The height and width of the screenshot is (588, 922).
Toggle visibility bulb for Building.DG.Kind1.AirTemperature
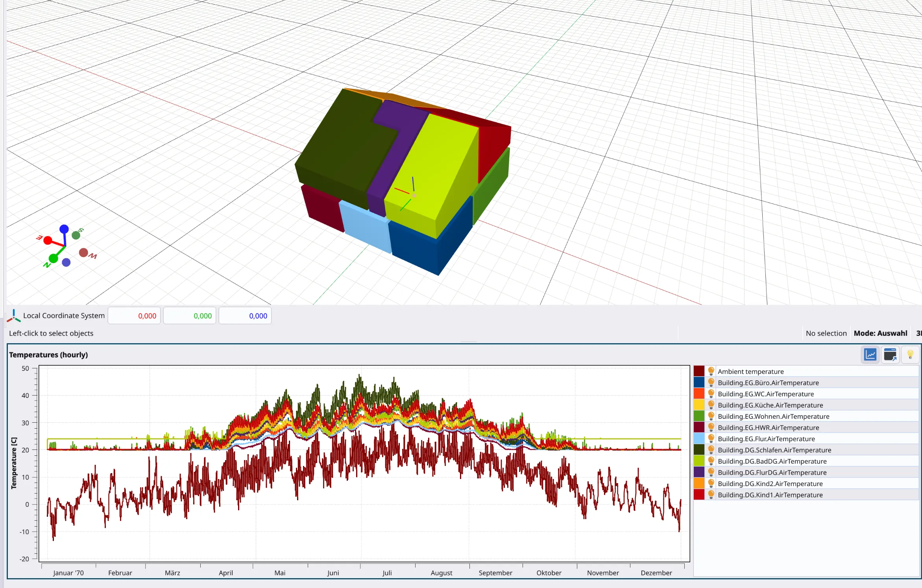pyautogui.click(x=711, y=495)
